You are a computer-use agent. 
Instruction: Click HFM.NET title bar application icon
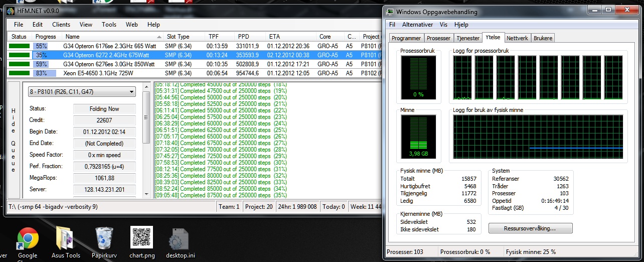pos(10,12)
